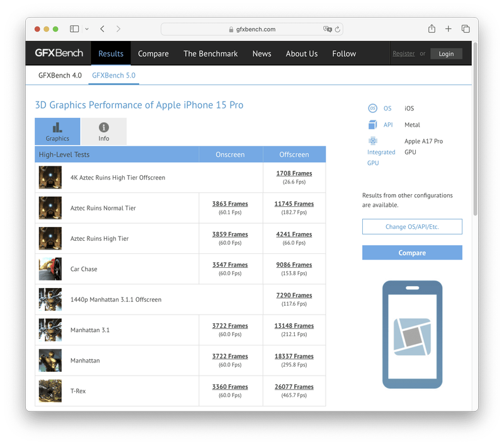Click the GFXBench logo
Screen dimensions: 504x445
point(59,54)
